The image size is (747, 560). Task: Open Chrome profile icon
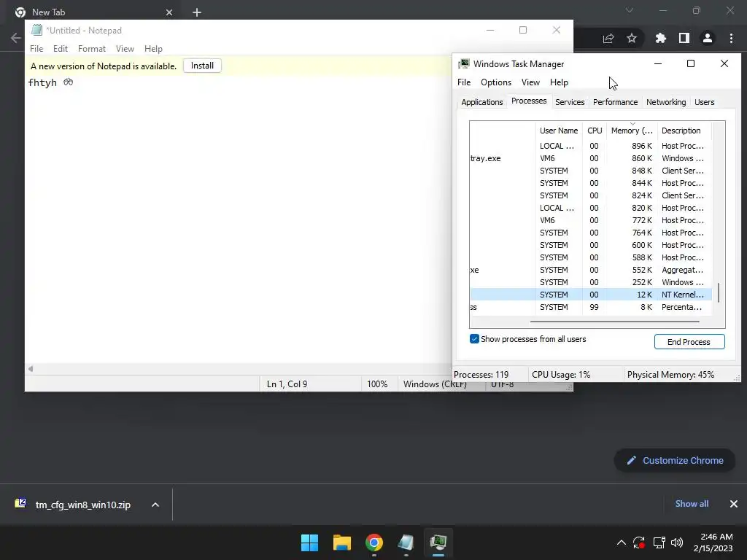point(708,38)
